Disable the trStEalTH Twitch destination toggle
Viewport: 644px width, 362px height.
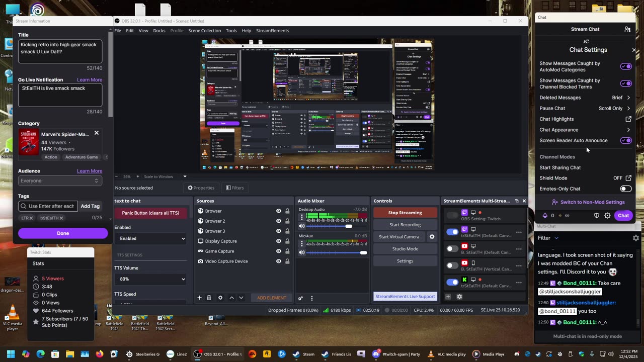[x=452, y=232]
